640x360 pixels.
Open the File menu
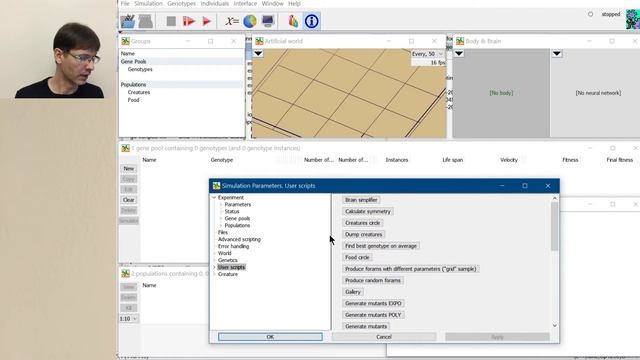125,4
